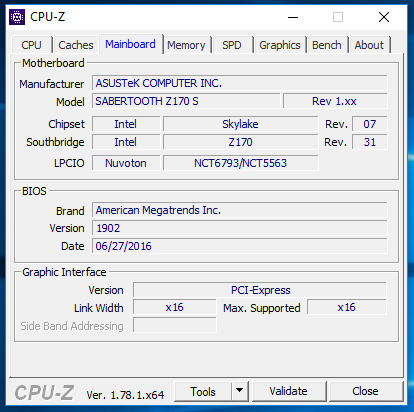The width and height of the screenshot is (414, 412).
Task: Open the Caches tab
Action: 76,45
